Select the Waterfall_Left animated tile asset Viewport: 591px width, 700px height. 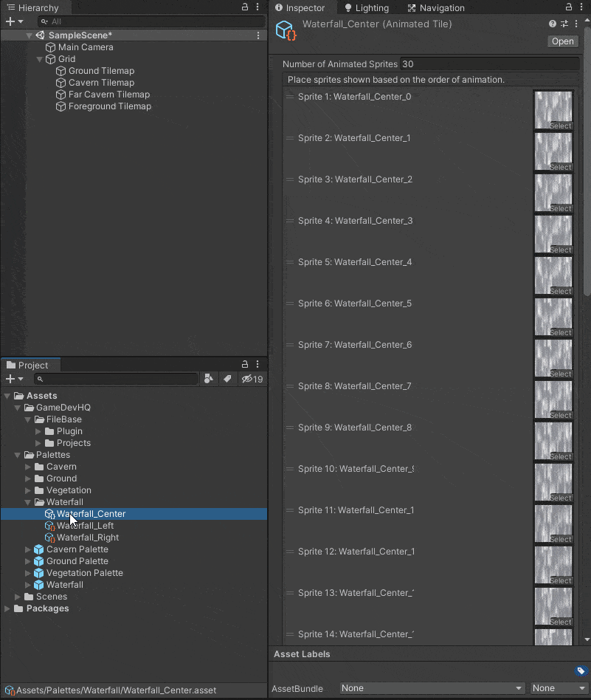(x=80, y=526)
